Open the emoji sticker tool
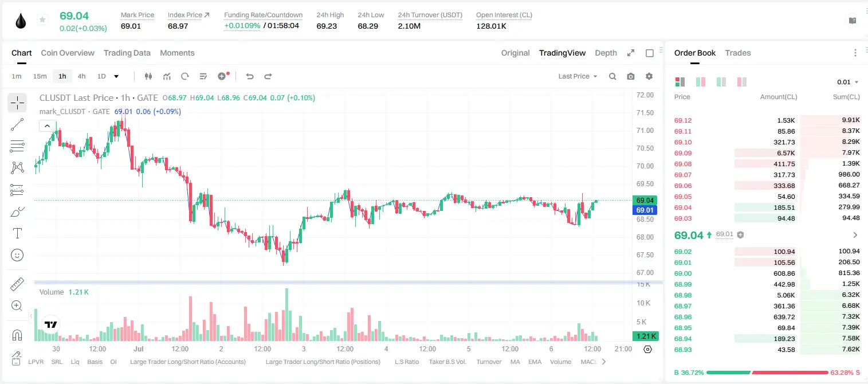The height and width of the screenshot is (384, 868). (x=17, y=255)
